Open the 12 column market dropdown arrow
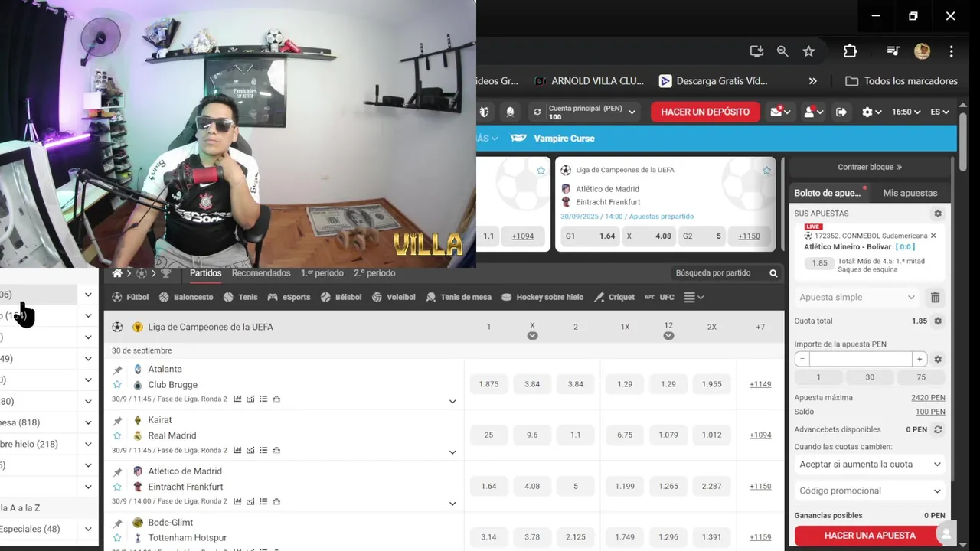 [x=668, y=336]
